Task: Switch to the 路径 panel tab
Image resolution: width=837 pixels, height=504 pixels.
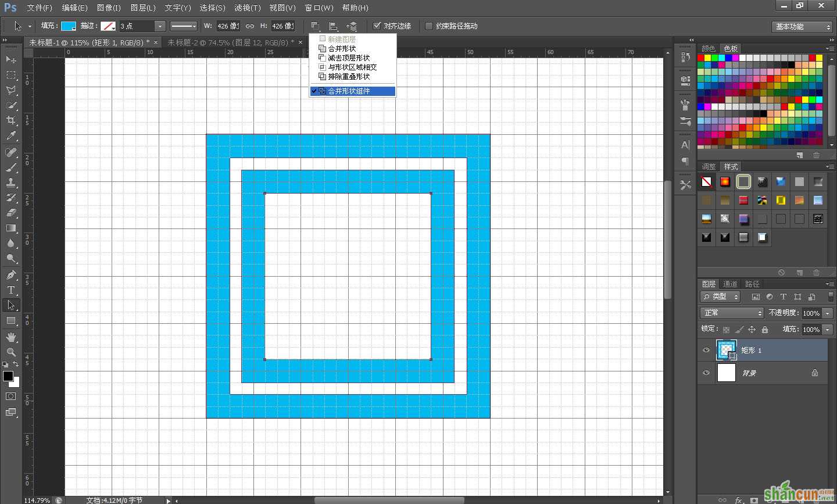Action: (x=752, y=284)
